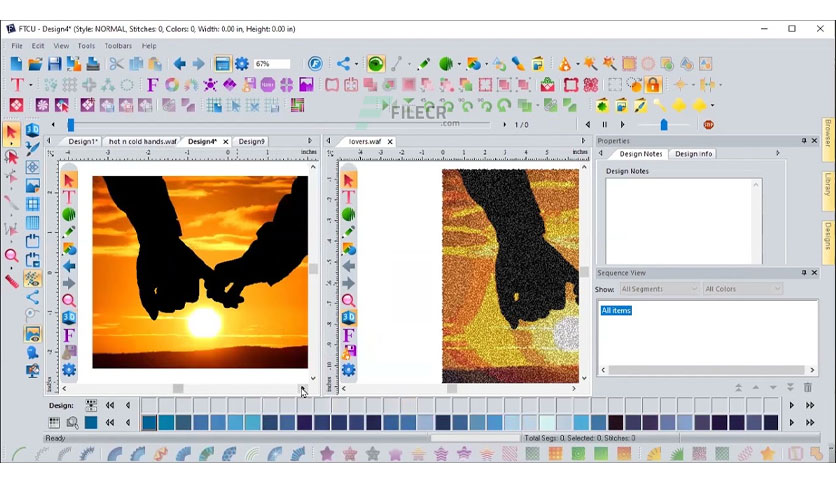Viewport: 836px width, 484px height.
Task: Open zoom percentage box showing 67%
Action: pos(272,64)
